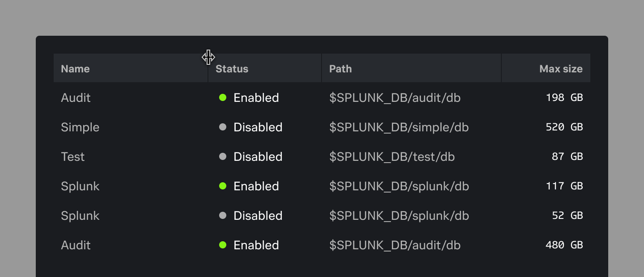The height and width of the screenshot is (277, 644).
Task: Click the Disabled label in the Test row
Action: [258, 157]
